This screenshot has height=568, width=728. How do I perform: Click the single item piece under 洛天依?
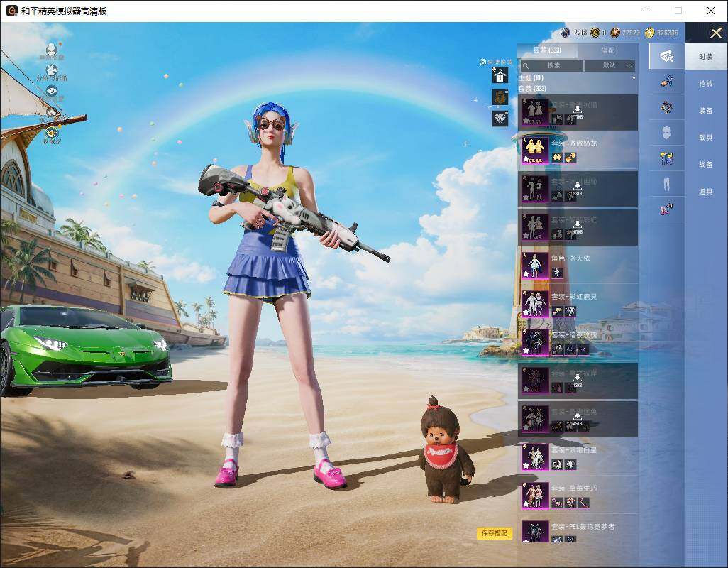pyautogui.click(x=557, y=273)
